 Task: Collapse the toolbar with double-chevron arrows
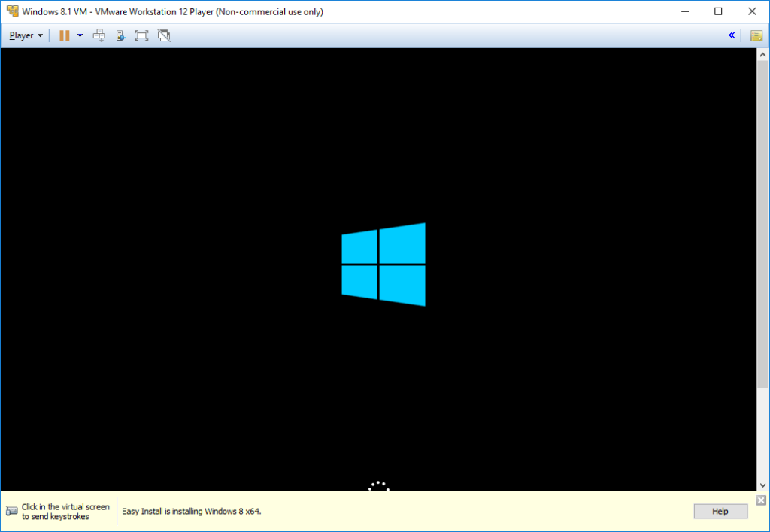731,35
